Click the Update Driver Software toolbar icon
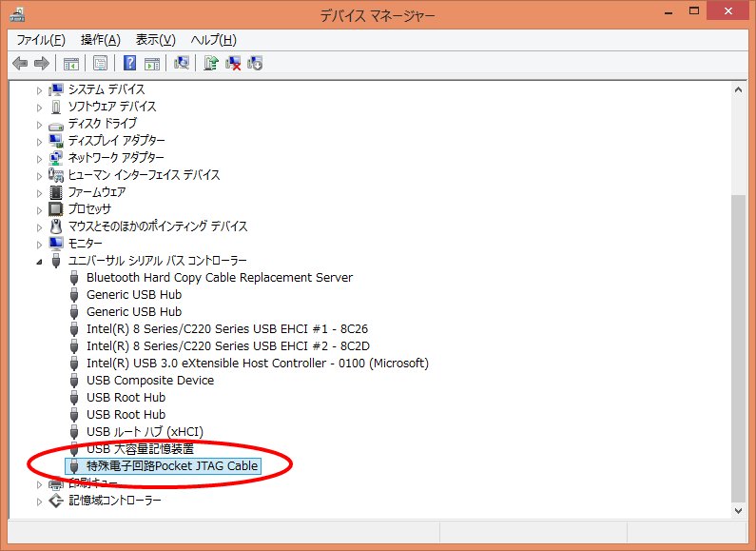 tap(211, 63)
